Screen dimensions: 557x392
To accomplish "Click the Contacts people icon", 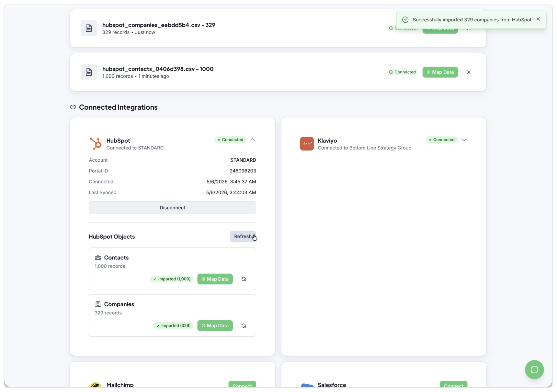I will (98, 257).
